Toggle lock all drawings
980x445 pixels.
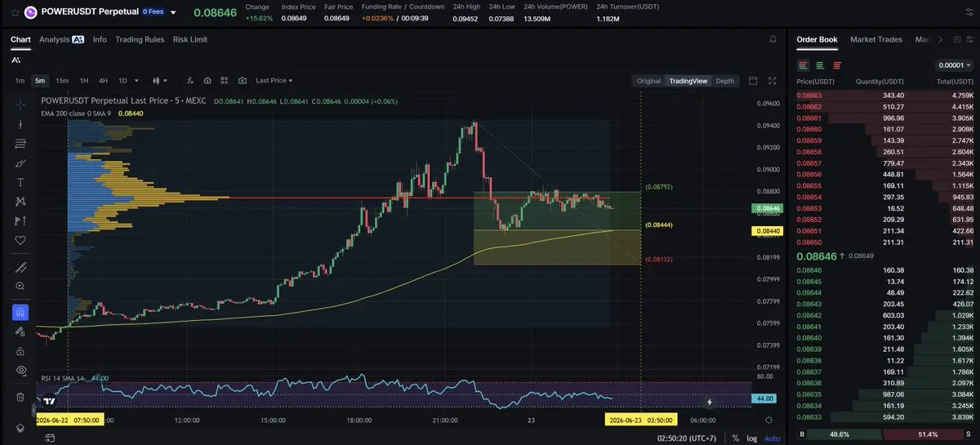coord(20,351)
